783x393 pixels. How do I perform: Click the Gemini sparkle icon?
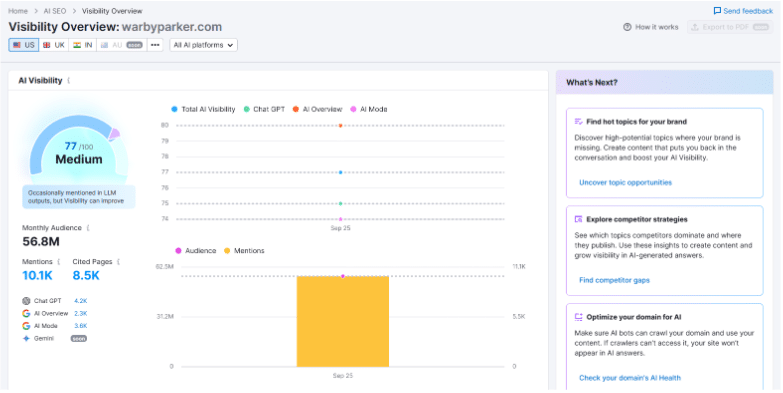point(26,339)
